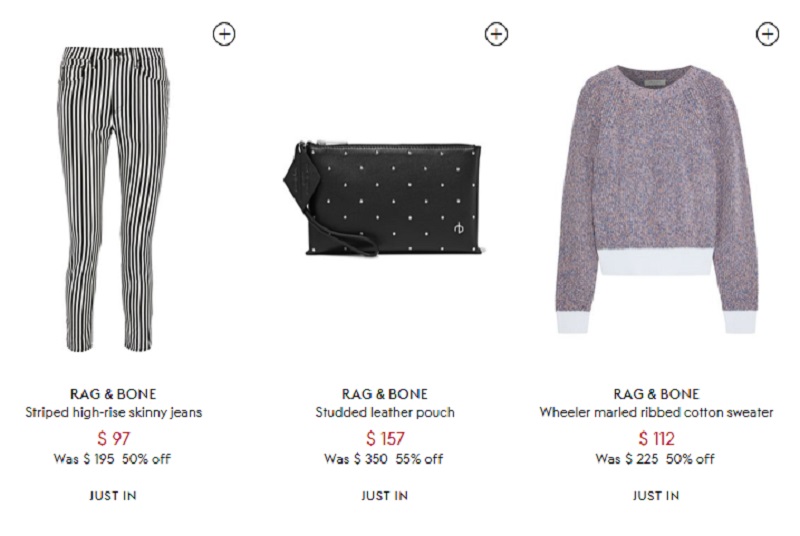Click the plus icon above striped jeans
The height and width of the screenshot is (536, 800).
click(x=224, y=34)
